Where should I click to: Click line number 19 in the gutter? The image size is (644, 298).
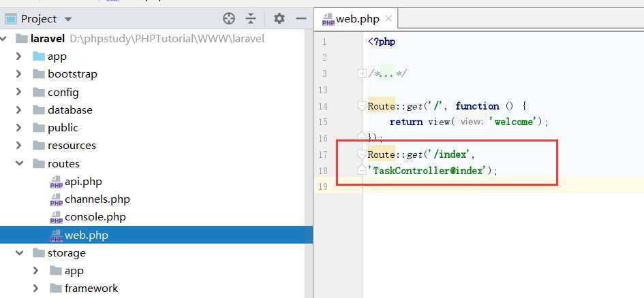(x=322, y=186)
